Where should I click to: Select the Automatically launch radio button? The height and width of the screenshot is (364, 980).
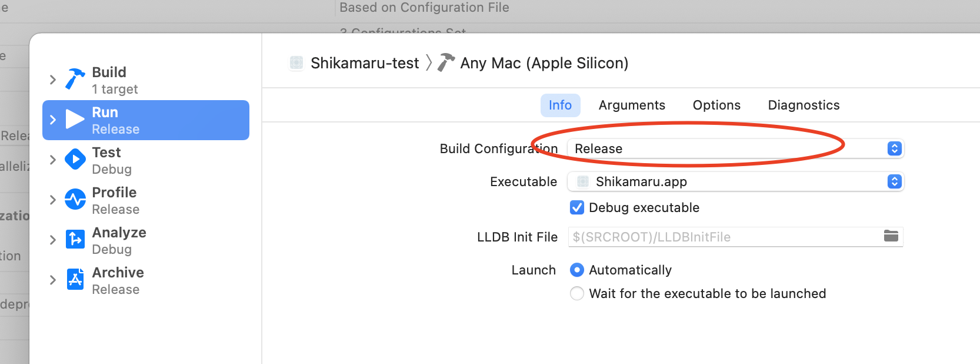coord(577,270)
